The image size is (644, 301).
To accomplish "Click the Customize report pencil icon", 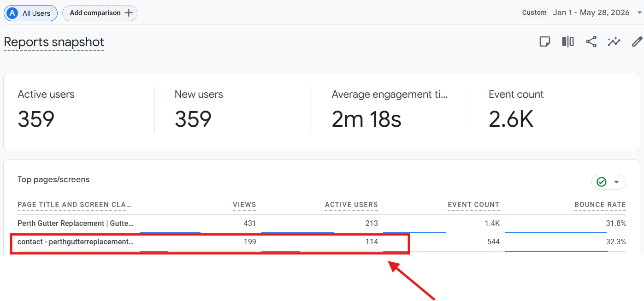I will coord(637,42).
